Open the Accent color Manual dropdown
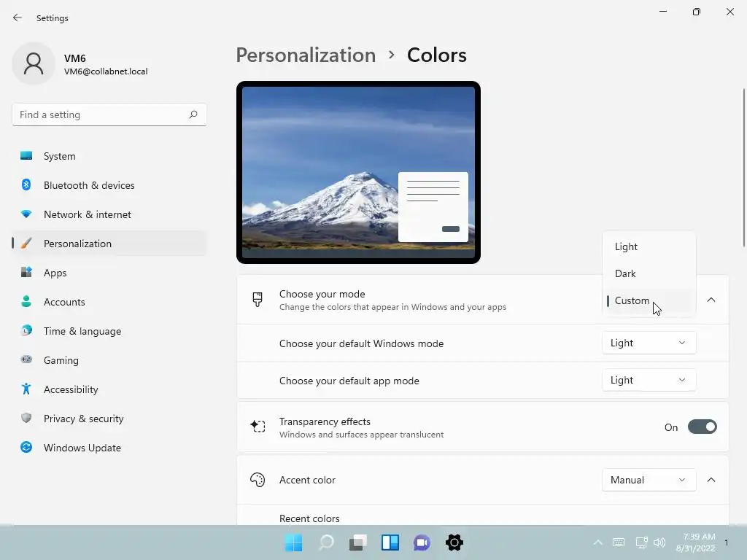 coord(649,480)
